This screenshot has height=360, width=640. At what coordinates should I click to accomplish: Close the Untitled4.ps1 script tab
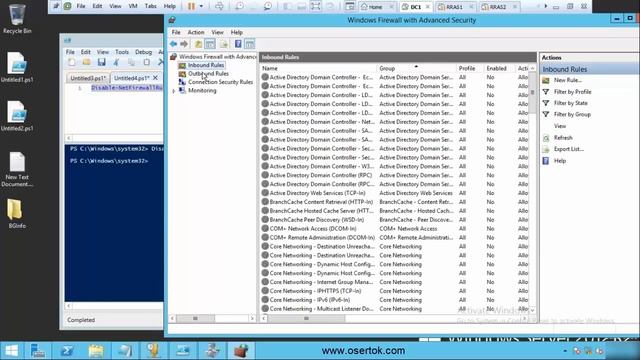point(156,78)
